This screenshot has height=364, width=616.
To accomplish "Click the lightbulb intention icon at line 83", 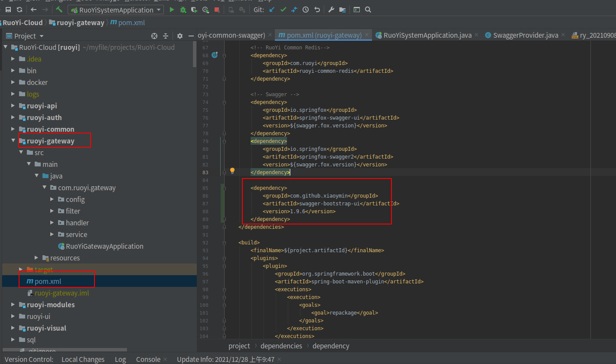I will 232,171.
